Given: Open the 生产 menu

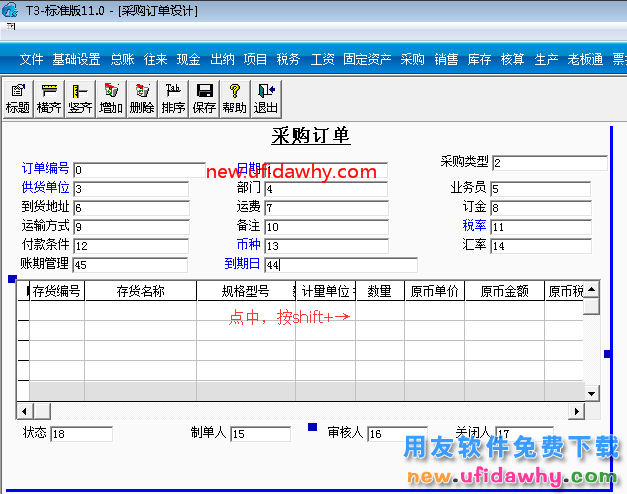Looking at the screenshot, I should coord(546,59).
